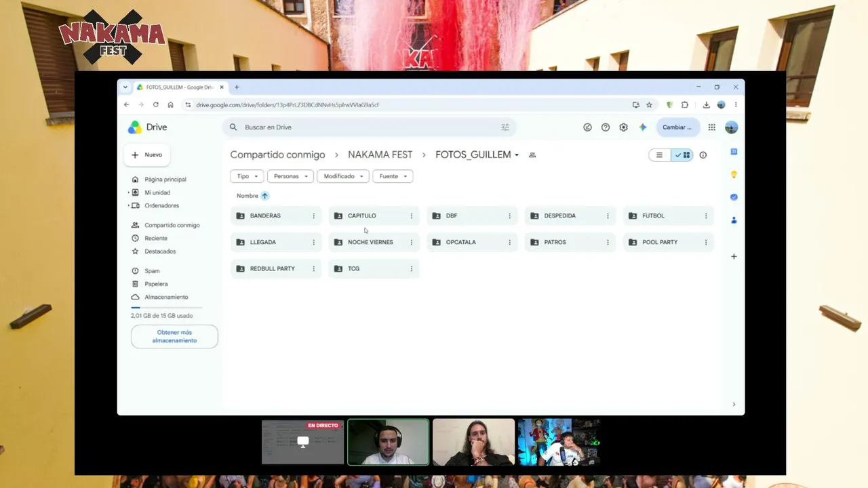Open the Fuente filter dropdown
868x488 pixels.
point(393,176)
